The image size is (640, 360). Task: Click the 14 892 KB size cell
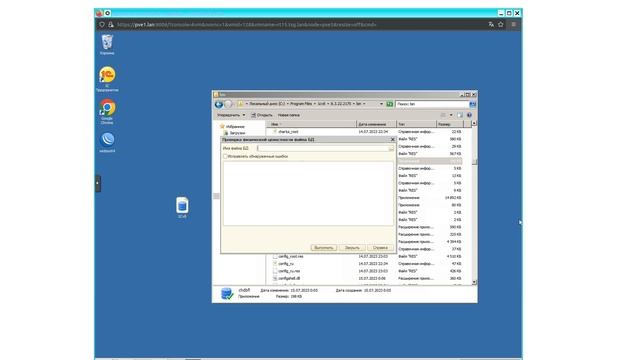click(x=452, y=198)
